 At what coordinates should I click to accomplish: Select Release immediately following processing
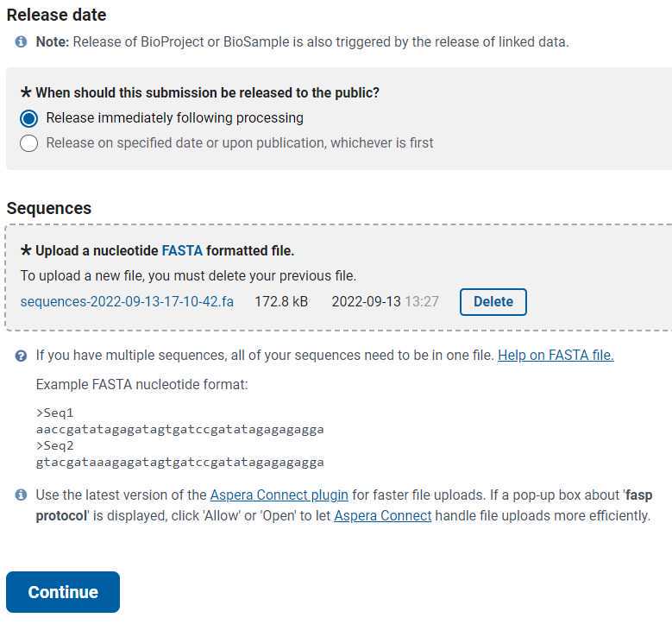click(x=28, y=118)
